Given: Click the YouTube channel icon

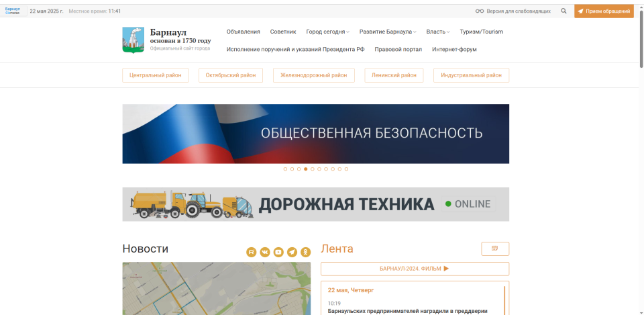Looking at the screenshot, I should (278, 252).
